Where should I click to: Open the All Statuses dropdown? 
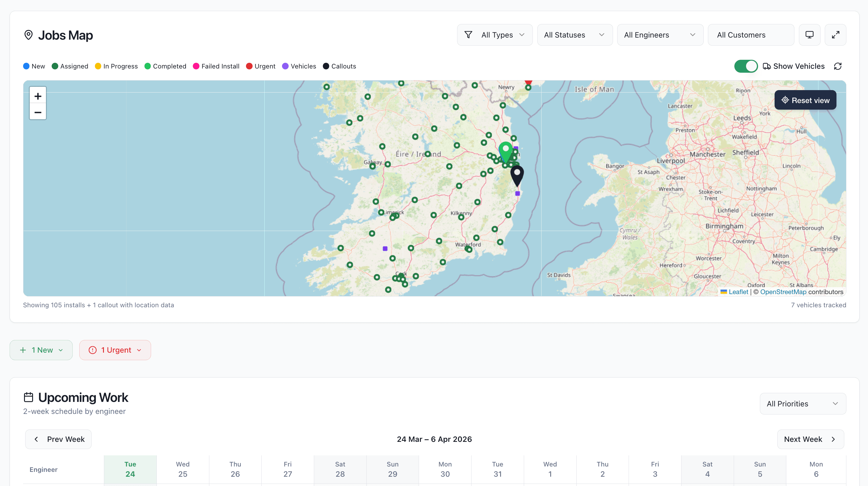[575, 35]
